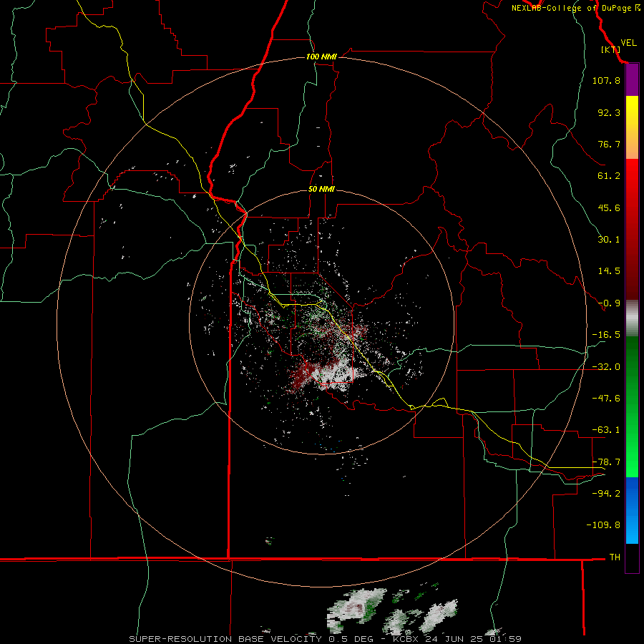Image resolution: width=644 pixels, height=644 pixels.
Task: Click the -0.9 legend value
Action: pyautogui.click(x=609, y=303)
